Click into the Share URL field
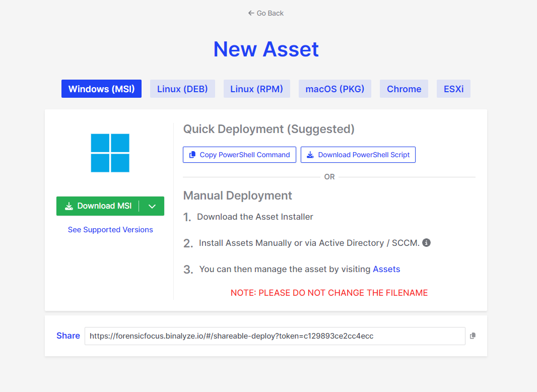The image size is (537, 392). [x=275, y=336]
